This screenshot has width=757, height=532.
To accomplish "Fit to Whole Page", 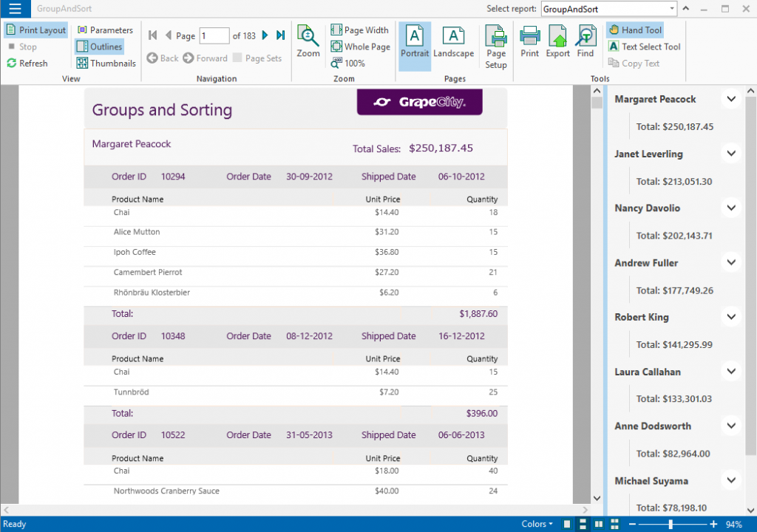I will click(x=361, y=47).
